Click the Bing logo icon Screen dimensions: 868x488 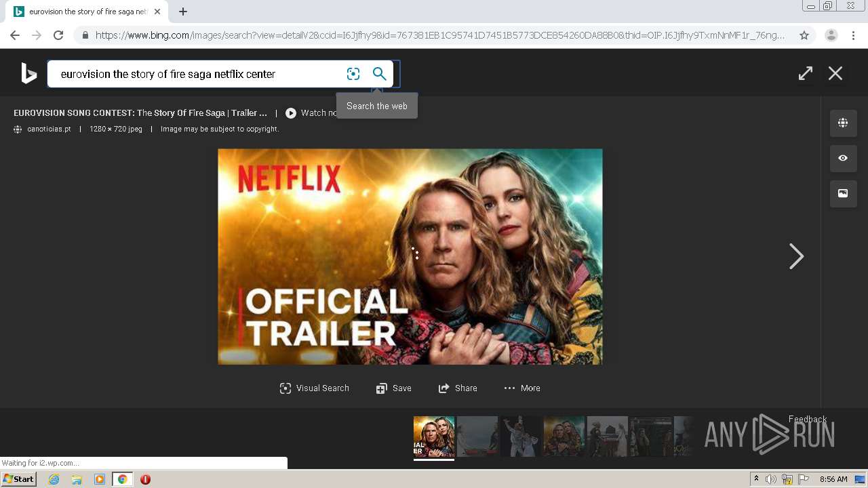pos(28,73)
